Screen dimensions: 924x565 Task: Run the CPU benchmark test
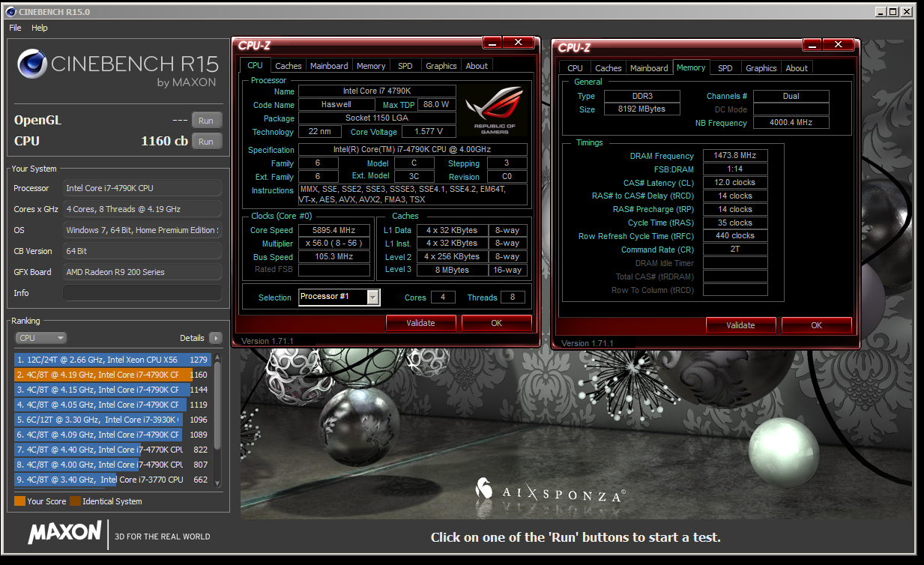coord(206,141)
